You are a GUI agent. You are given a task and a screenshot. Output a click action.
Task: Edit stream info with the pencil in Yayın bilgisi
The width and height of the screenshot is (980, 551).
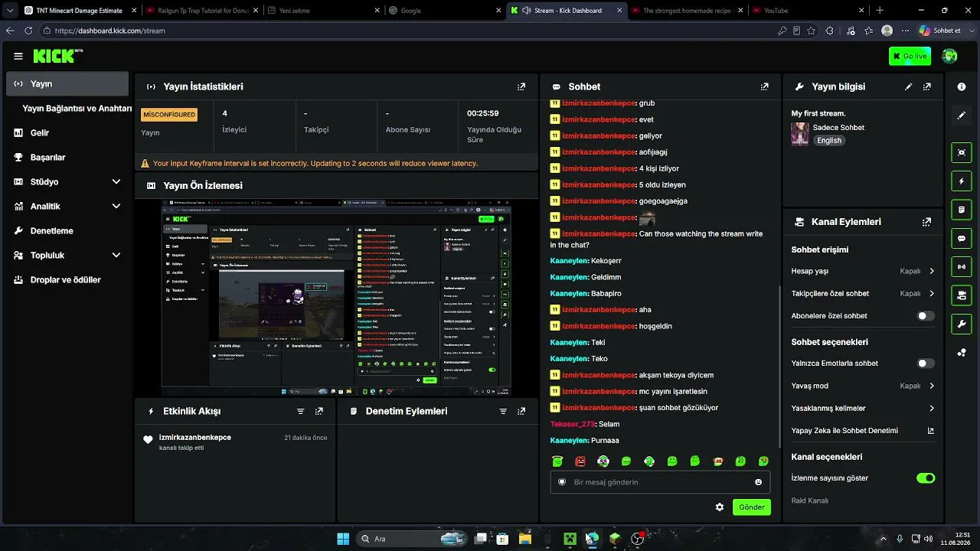click(909, 87)
